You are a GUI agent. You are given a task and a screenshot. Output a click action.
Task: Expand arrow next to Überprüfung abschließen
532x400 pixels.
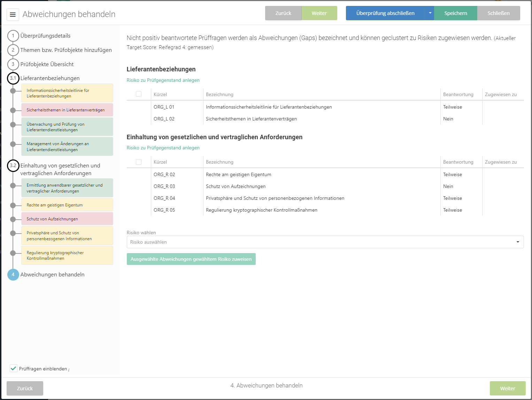pos(430,13)
